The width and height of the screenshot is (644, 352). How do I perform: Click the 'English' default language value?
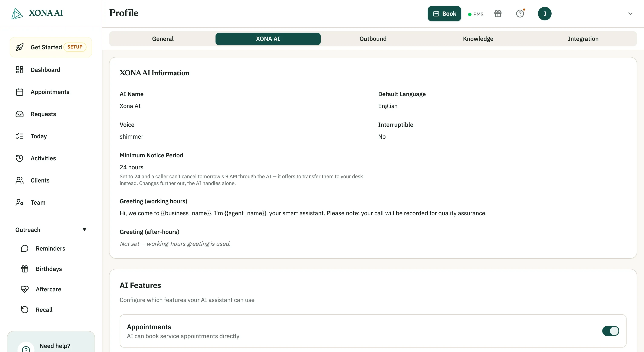tap(388, 106)
